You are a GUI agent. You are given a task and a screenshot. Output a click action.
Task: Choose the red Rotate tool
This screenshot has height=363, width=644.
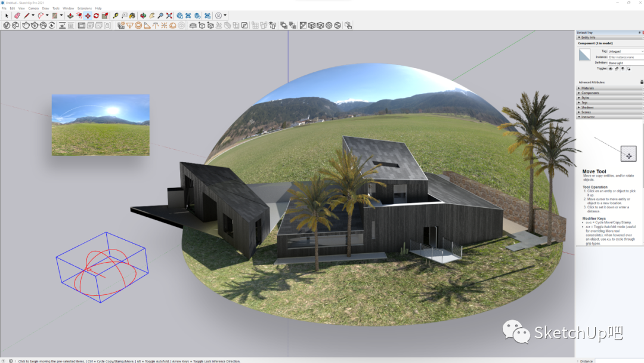point(97,16)
